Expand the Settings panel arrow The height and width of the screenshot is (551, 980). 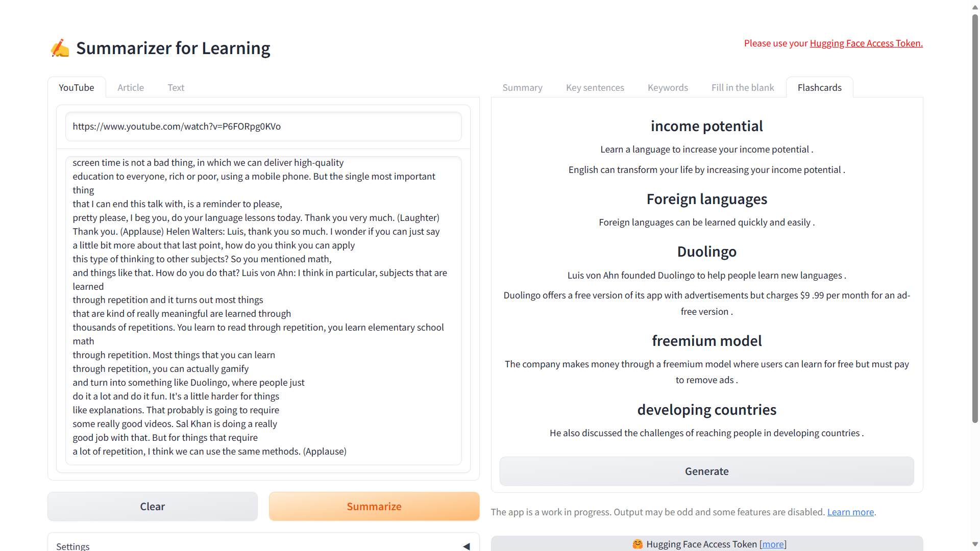pyautogui.click(x=466, y=546)
